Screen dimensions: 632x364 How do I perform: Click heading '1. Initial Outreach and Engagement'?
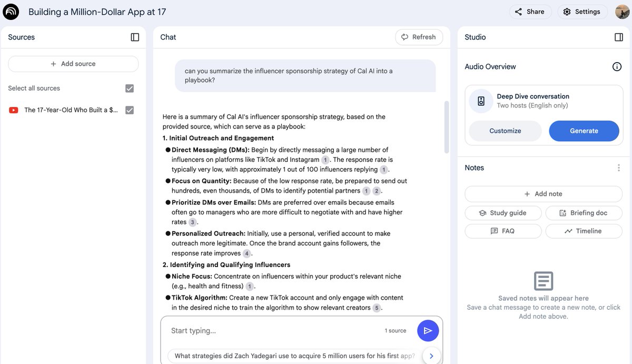pyautogui.click(x=218, y=138)
